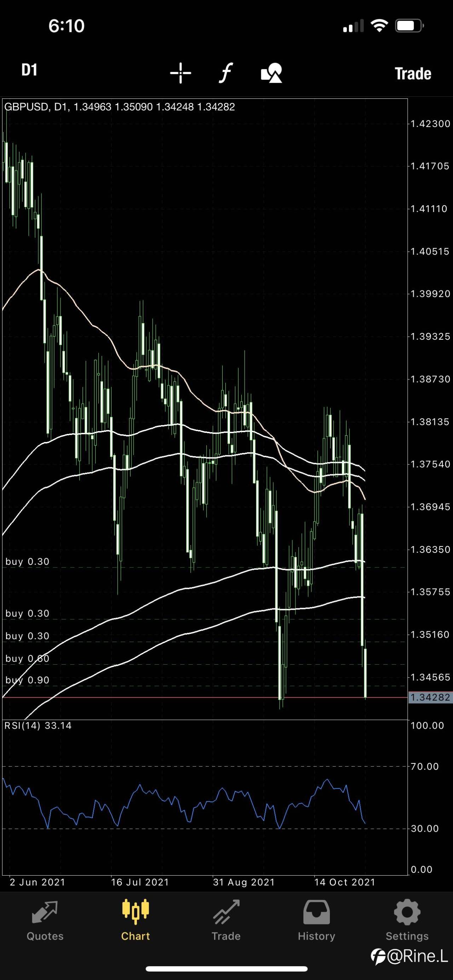The image size is (453, 980).
Task: Tap the cellular signal bars icon
Action: (353, 26)
